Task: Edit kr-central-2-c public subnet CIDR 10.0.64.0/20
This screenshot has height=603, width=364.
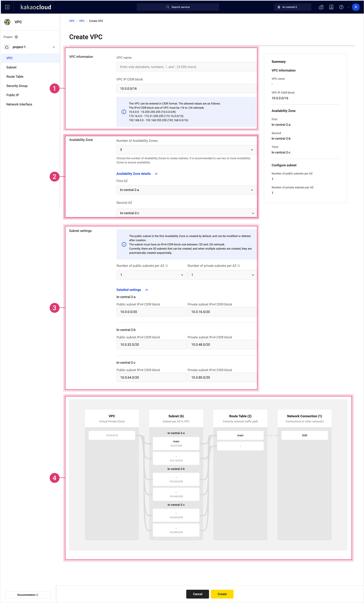Action: pos(152,377)
